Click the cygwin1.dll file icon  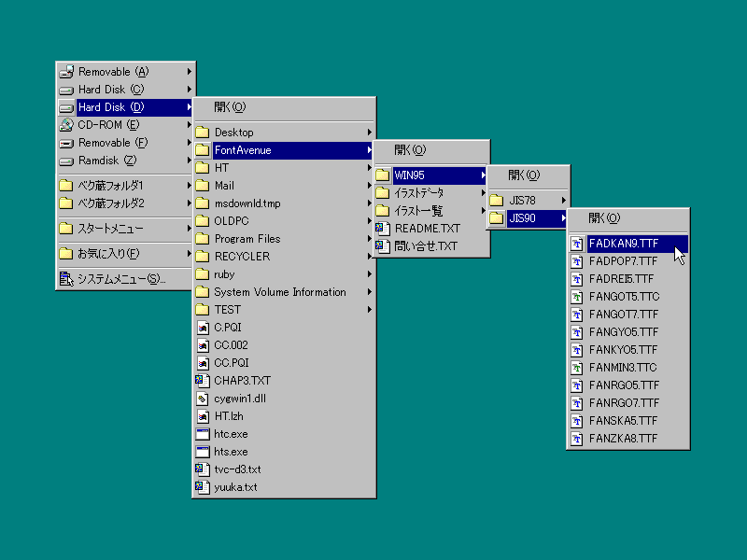(203, 399)
